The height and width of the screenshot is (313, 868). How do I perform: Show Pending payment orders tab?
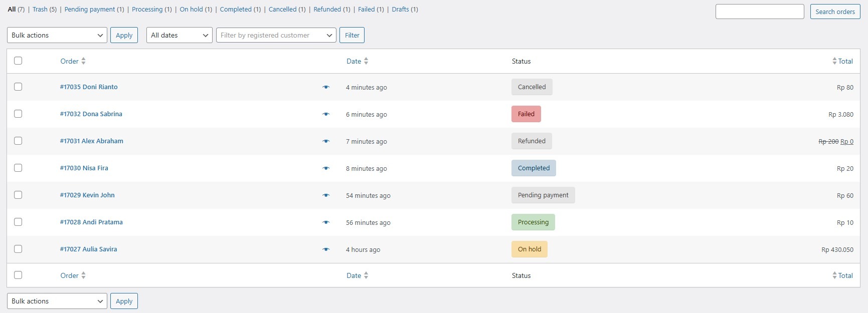tap(90, 10)
